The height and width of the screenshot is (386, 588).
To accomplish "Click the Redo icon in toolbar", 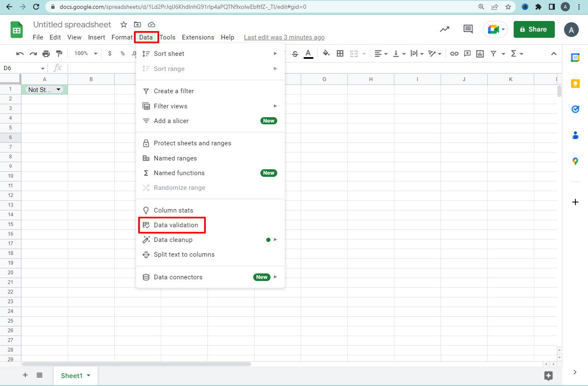I will pyautogui.click(x=33, y=54).
